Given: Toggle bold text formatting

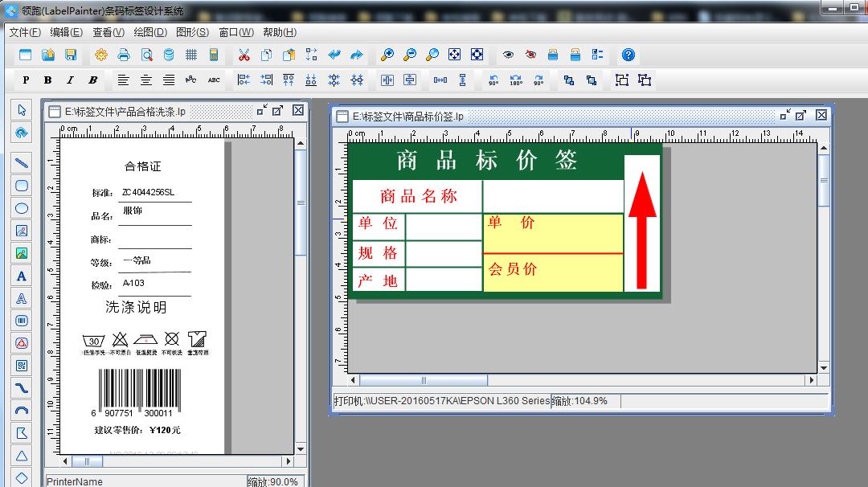Looking at the screenshot, I should point(47,80).
